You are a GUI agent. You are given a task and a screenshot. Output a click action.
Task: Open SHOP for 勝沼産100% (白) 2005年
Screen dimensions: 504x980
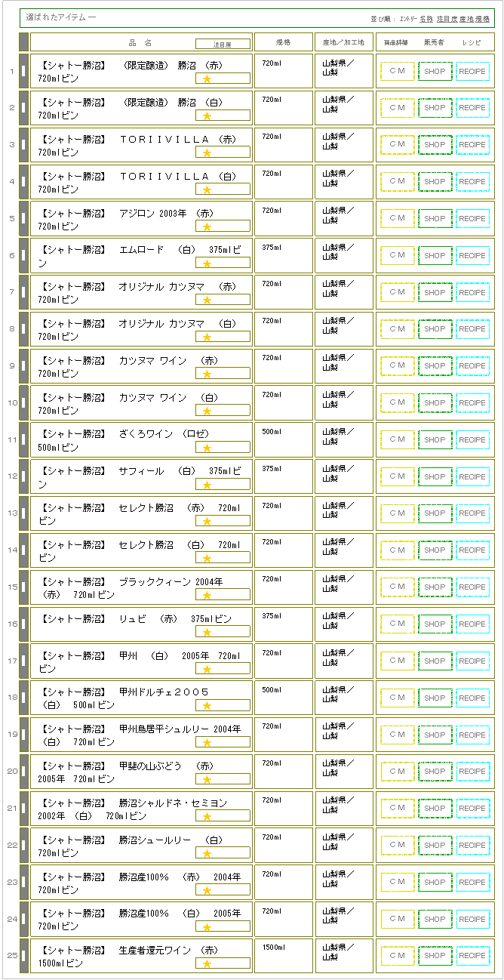tap(435, 919)
